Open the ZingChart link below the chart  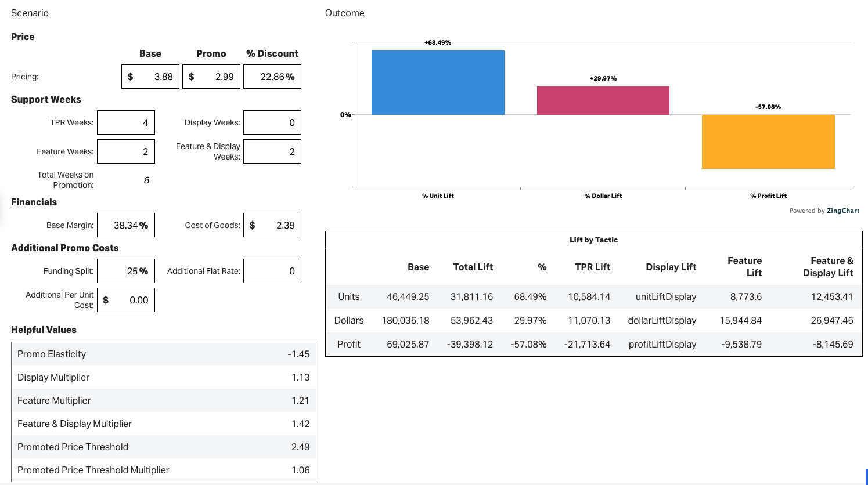point(843,211)
